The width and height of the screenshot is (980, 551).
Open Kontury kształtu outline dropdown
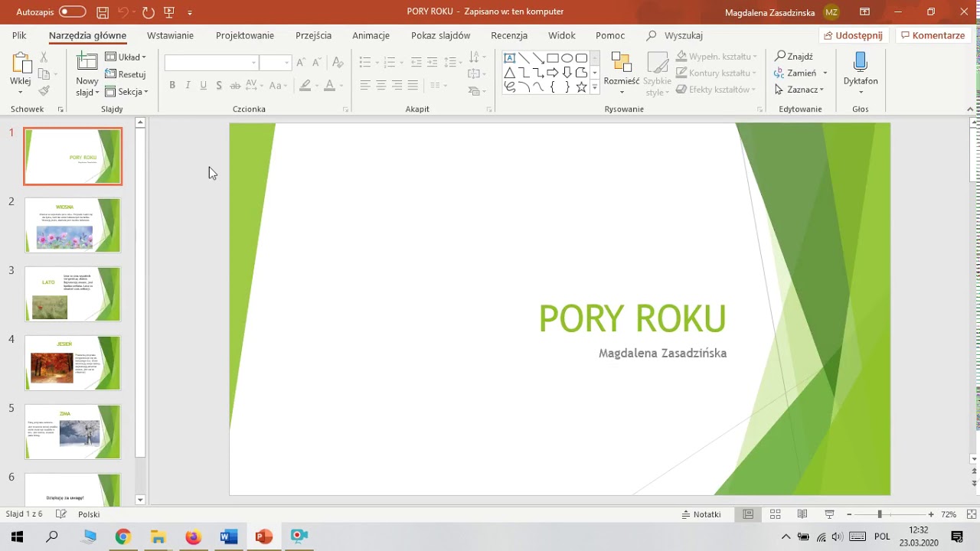point(716,73)
